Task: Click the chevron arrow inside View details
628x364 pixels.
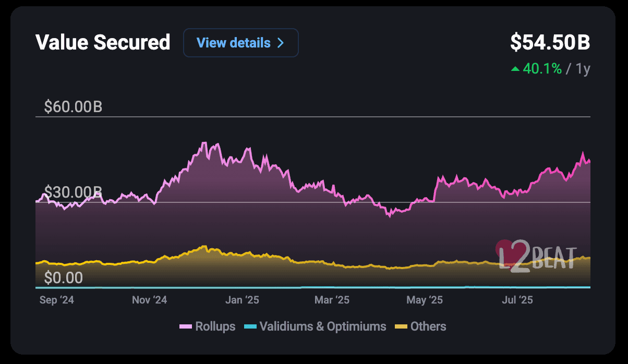Action: [281, 43]
